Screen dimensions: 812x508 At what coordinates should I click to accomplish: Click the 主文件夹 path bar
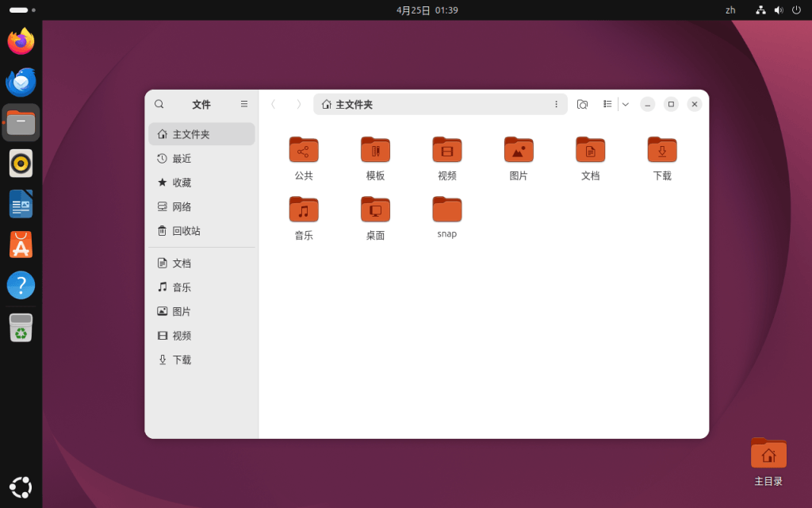pyautogui.click(x=440, y=104)
